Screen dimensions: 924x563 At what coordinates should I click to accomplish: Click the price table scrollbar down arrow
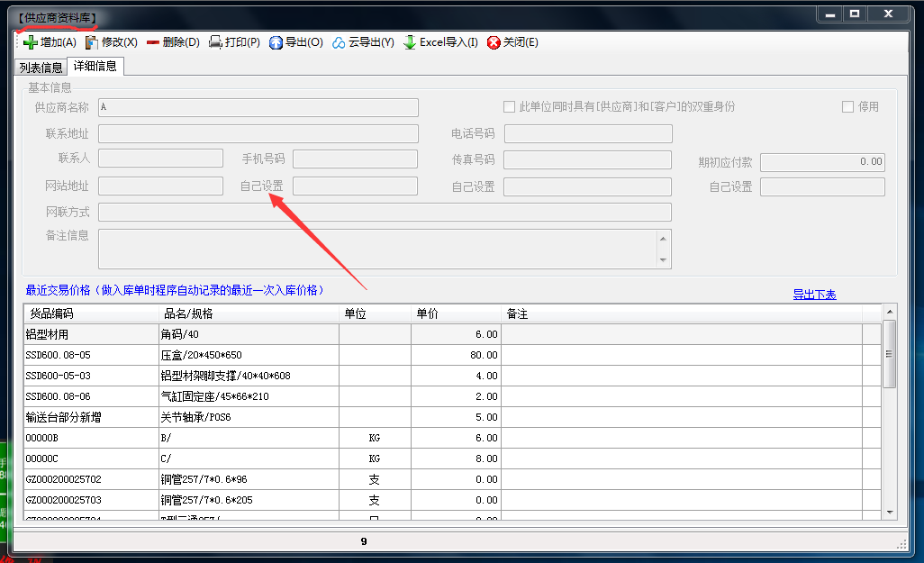[x=890, y=512]
